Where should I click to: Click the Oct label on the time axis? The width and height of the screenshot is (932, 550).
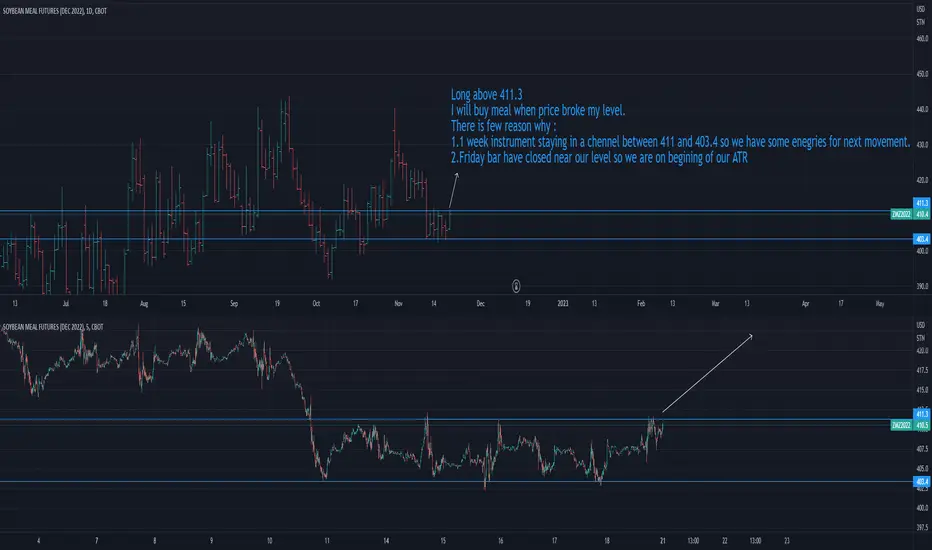(x=316, y=303)
